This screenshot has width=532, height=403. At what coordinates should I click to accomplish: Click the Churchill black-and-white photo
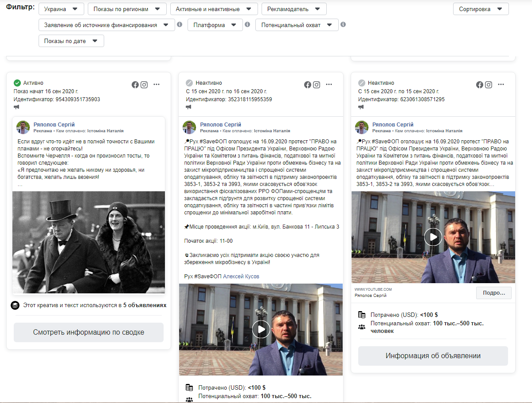click(89, 242)
